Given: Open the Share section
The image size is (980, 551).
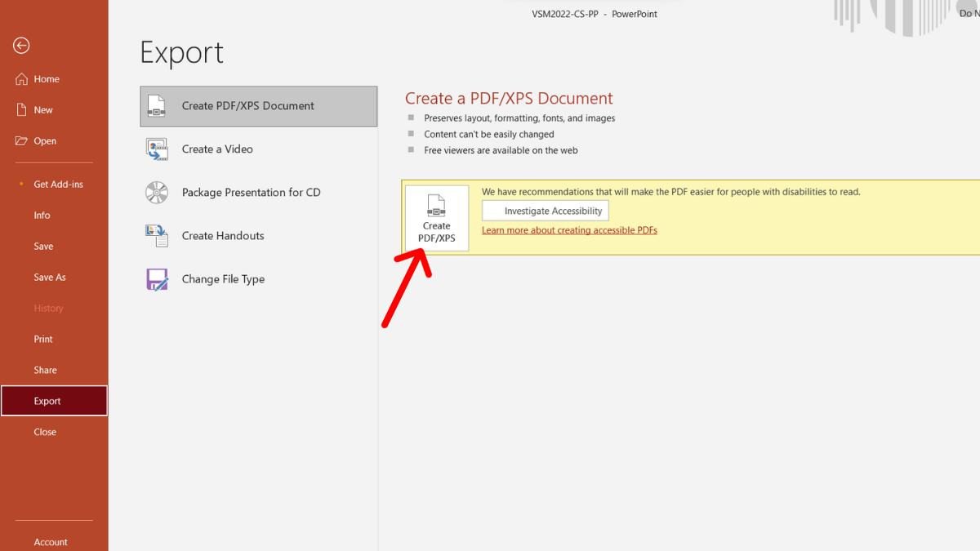Looking at the screenshot, I should [x=44, y=370].
